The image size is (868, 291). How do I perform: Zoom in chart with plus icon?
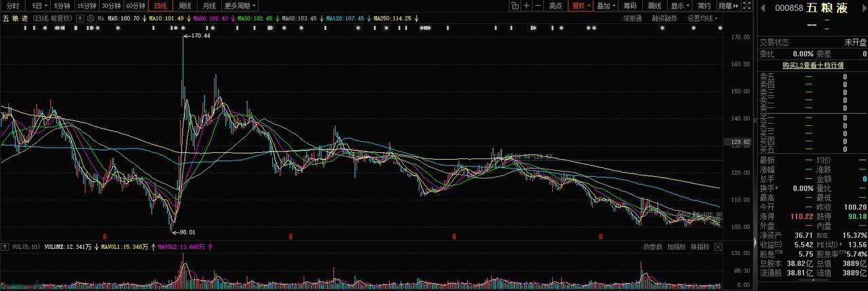point(526,5)
